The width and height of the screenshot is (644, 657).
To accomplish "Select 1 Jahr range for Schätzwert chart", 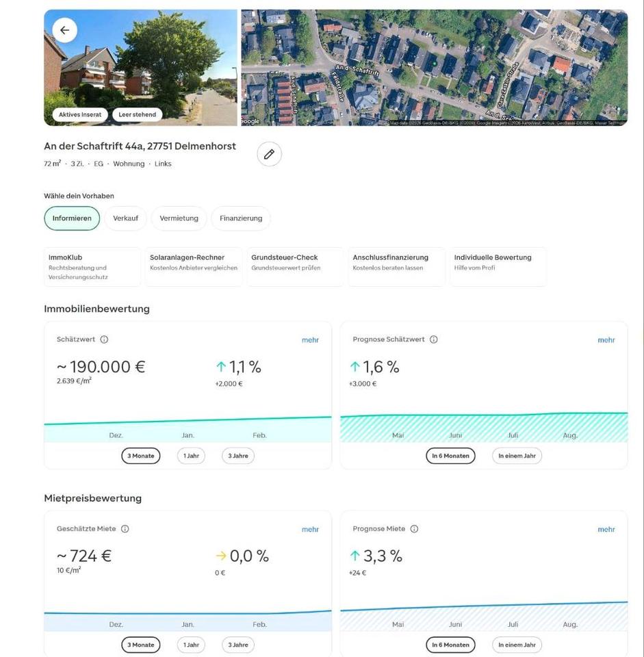I will (191, 456).
